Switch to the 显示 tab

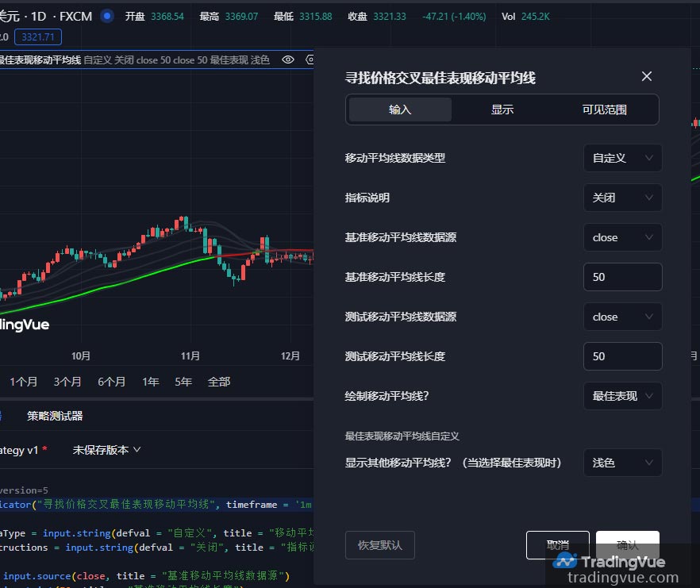(x=502, y=110)
